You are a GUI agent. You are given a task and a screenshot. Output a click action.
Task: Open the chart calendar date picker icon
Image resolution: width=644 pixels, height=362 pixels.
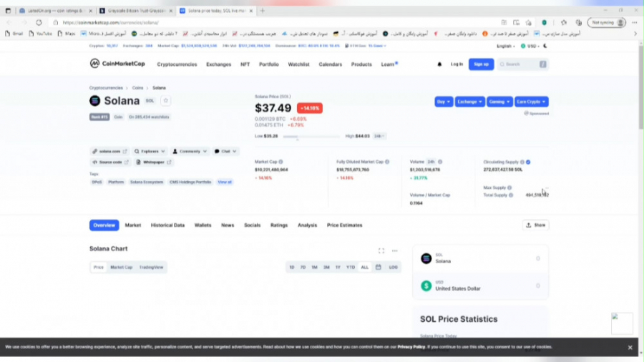(379, 267)
